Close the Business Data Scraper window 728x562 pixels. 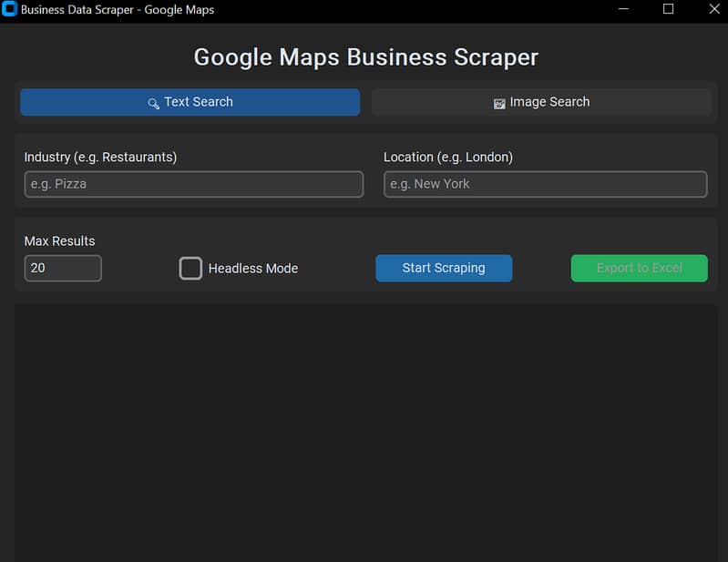pyautogui.click(x=714, y=9)
